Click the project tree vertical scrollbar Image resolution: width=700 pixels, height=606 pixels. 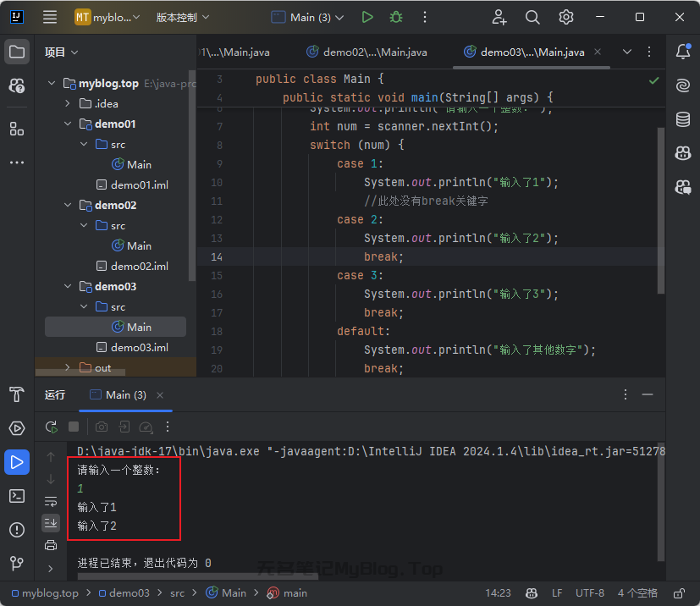click(x=192, y=176)
